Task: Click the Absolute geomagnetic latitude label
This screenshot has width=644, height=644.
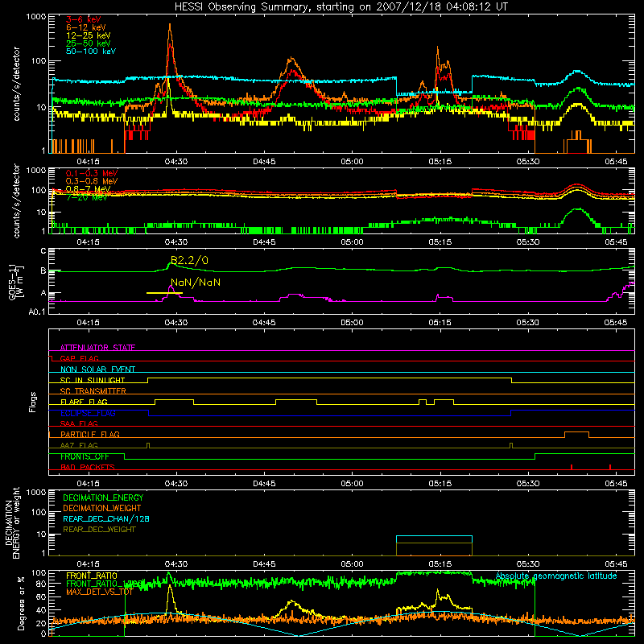Action: pyautogui.click(x=556, y=576)
